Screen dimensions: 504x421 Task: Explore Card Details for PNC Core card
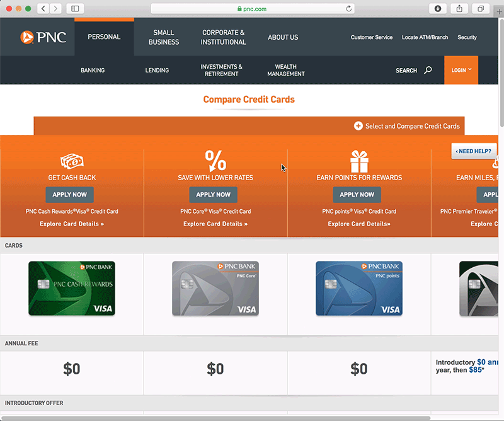pyautogui.click(x=215, y=224)
